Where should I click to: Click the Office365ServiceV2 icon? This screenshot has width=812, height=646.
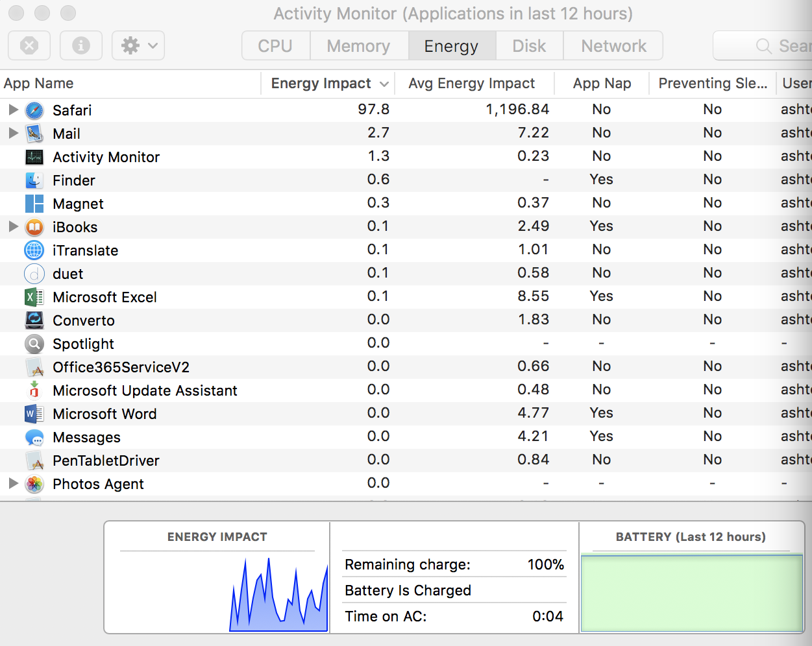tap(34, 367)
